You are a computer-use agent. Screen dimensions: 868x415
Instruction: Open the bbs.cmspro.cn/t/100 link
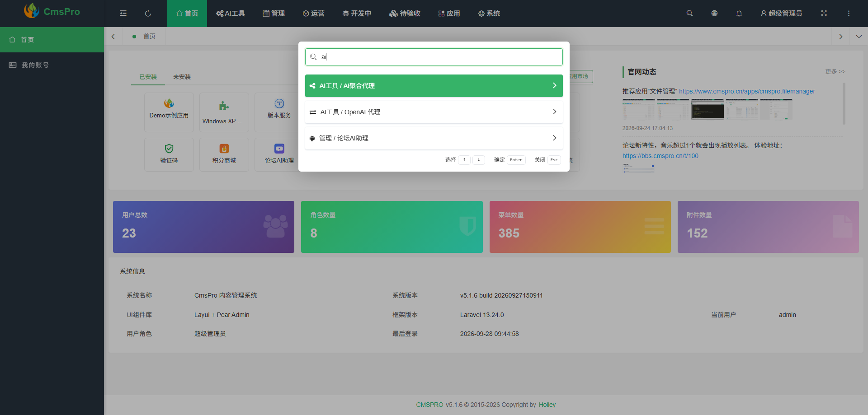click(x=660, y=156)
